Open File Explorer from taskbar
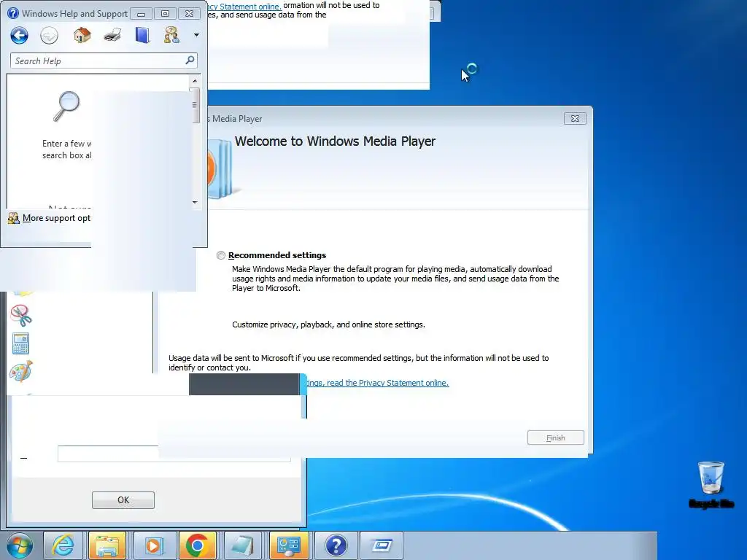The image size is (747, 560). tap(108, 545)
